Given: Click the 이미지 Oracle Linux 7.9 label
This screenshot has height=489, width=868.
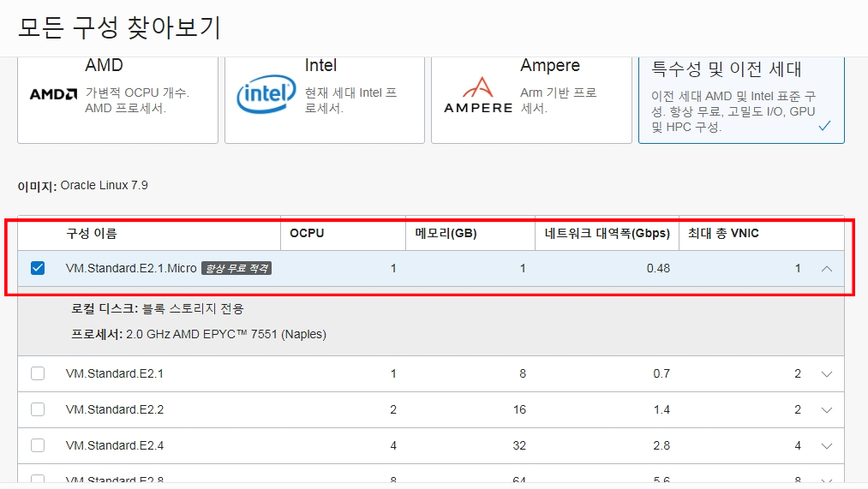Looking at the screenshot, I should [x=82, y=185].
